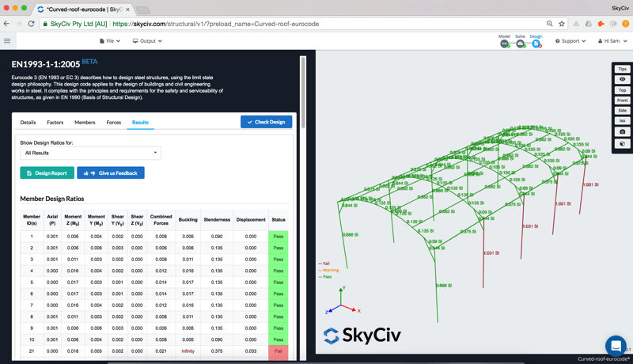Screen dimensions: 633x364
Task: Open the All Results design ratio dropdown
Action: (90, 153)
